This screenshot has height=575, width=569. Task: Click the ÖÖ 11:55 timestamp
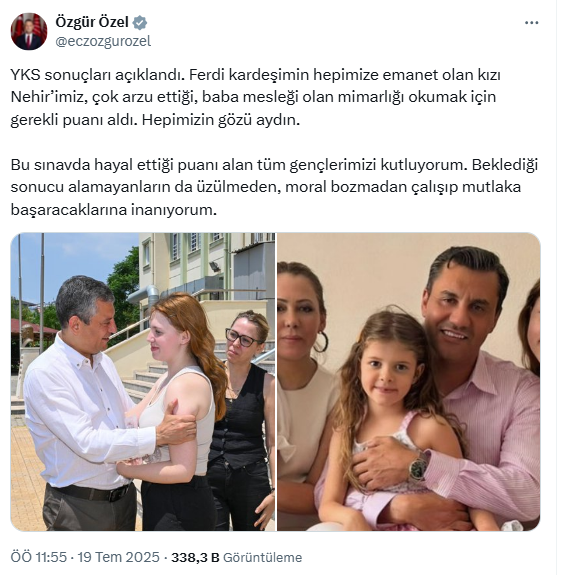[x=38, y=557]
